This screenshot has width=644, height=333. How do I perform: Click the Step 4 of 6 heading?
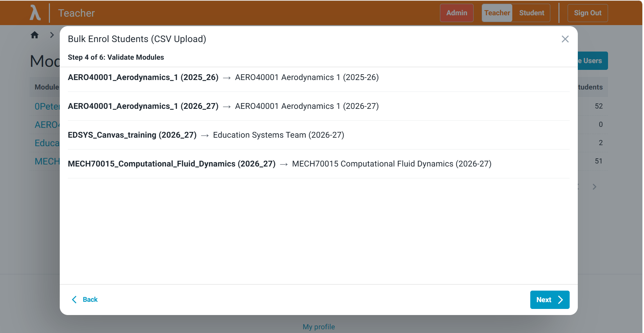(x=116, y=57)
